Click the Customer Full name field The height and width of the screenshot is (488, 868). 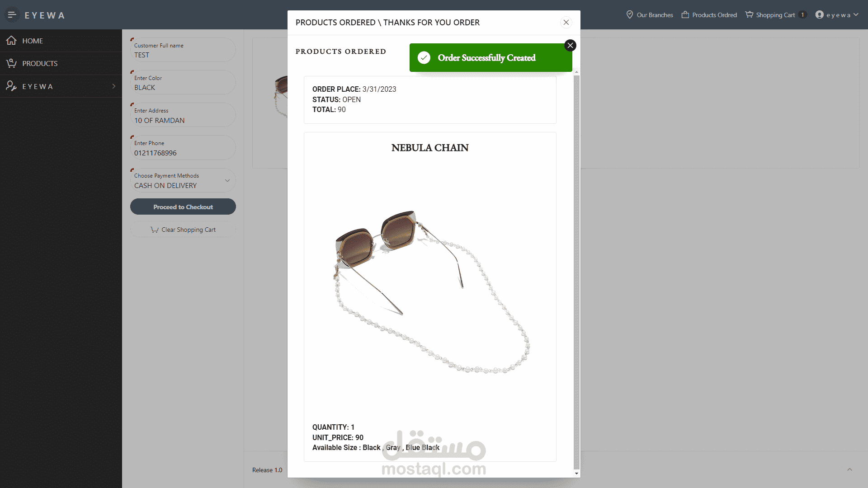tap(183, 50)
